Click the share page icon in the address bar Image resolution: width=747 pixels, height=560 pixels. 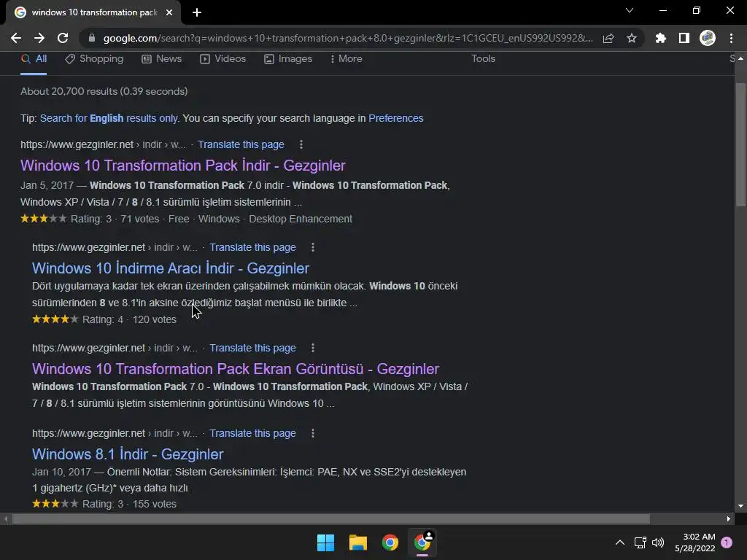(x=608, y=38)
